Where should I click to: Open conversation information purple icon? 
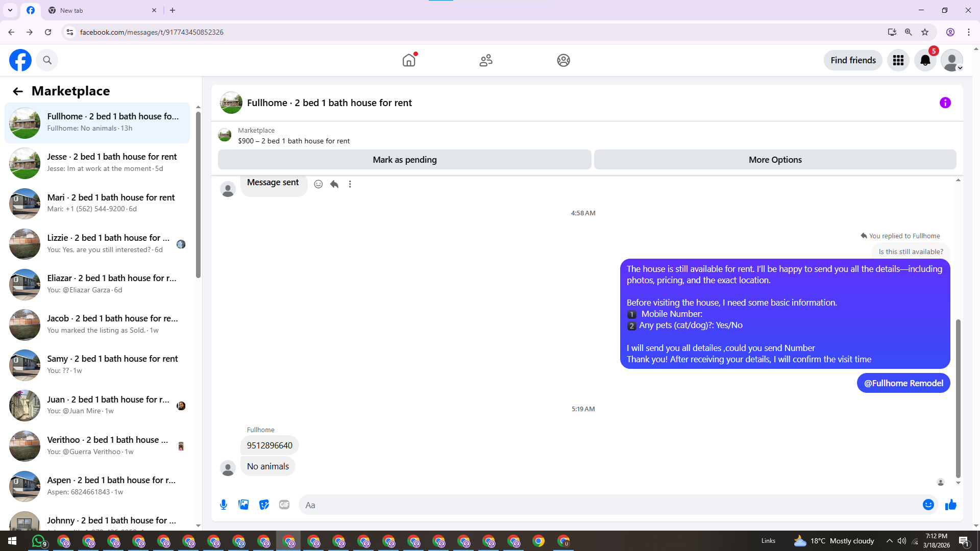pyautogui.click(x=945, y=103)
